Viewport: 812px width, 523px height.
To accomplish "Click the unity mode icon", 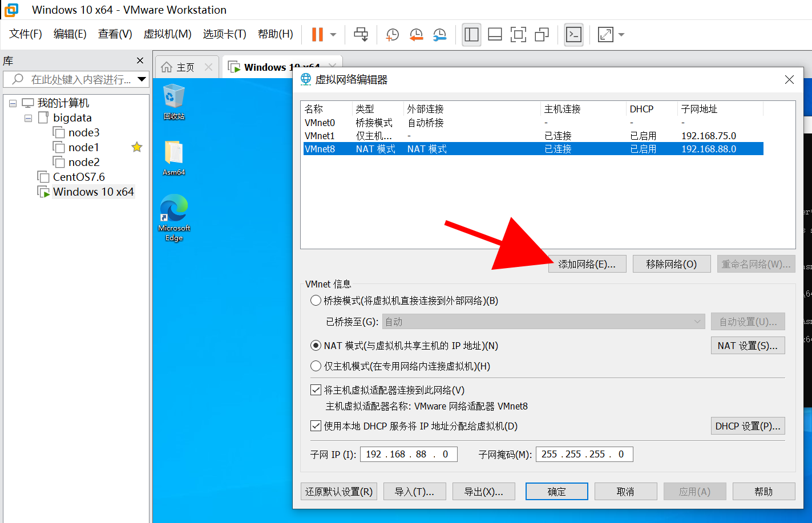I will (x=542, y=34).
